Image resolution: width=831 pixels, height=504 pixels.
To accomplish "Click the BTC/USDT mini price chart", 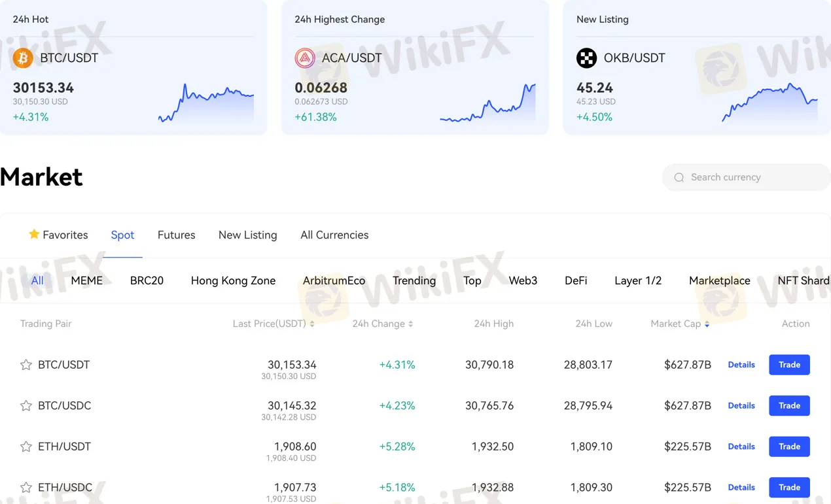I will (x=206, y=103).
